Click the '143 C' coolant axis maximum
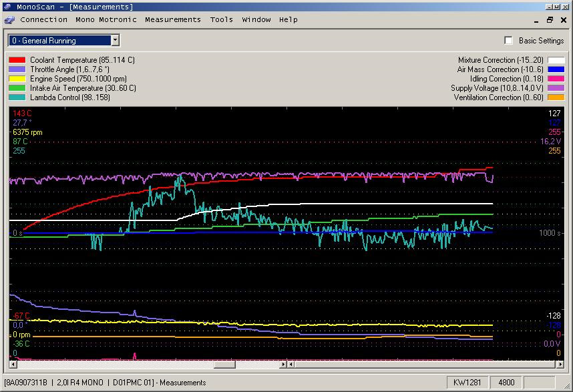This screenshot has height=392, width=573. coord(22,114)
